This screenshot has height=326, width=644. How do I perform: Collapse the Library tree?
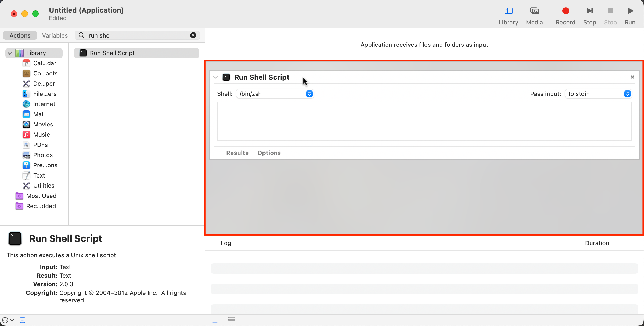point(10,53)
